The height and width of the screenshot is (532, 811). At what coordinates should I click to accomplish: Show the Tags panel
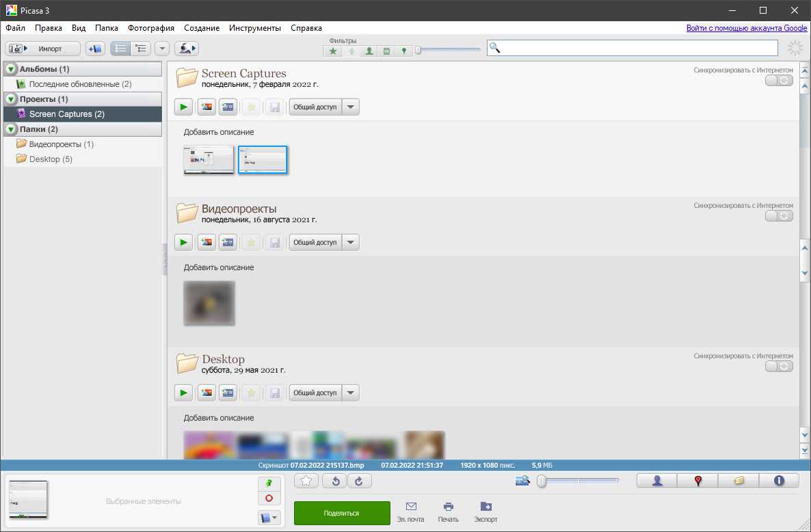pyautogui.click(x=739, y=481)
